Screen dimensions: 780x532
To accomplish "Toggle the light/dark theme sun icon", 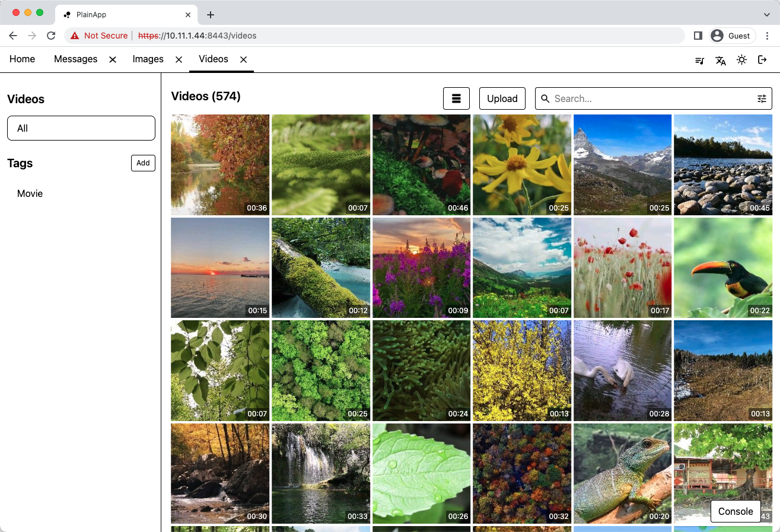I will point(741,60).
